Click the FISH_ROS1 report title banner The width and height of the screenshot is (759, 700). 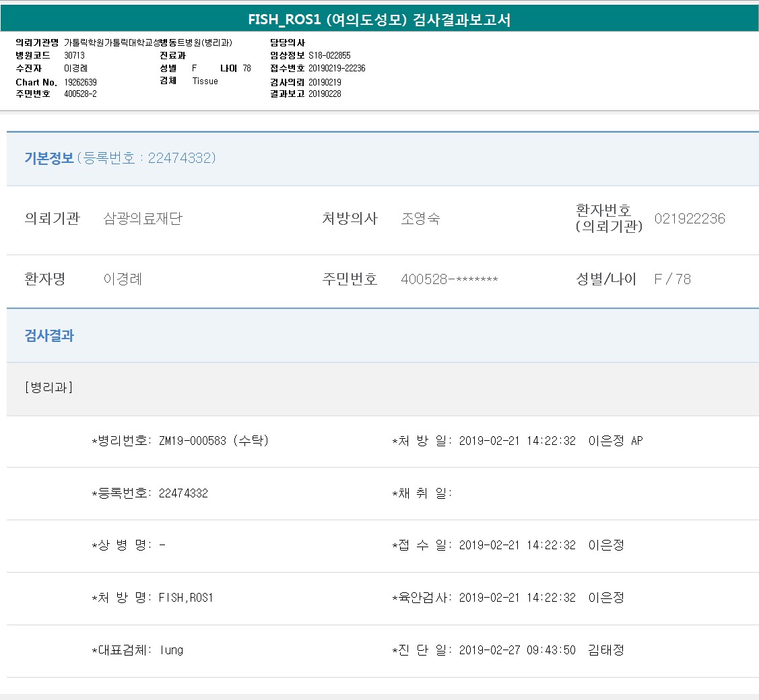(x=379, y=20)
